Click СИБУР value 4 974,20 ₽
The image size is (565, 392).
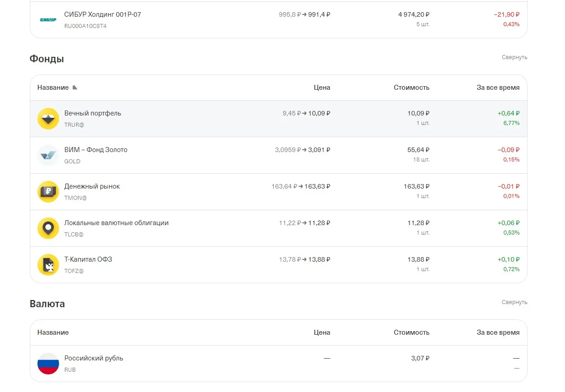click(x=414, y=14)
